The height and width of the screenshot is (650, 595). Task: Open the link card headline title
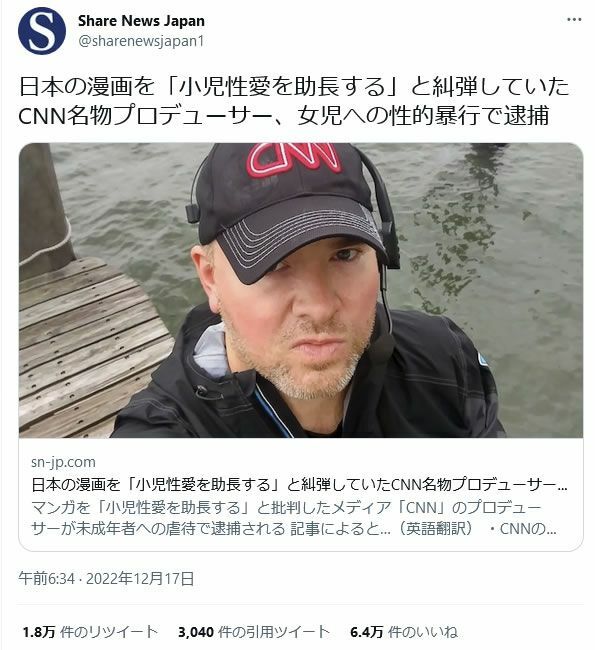tap(299, 484)
